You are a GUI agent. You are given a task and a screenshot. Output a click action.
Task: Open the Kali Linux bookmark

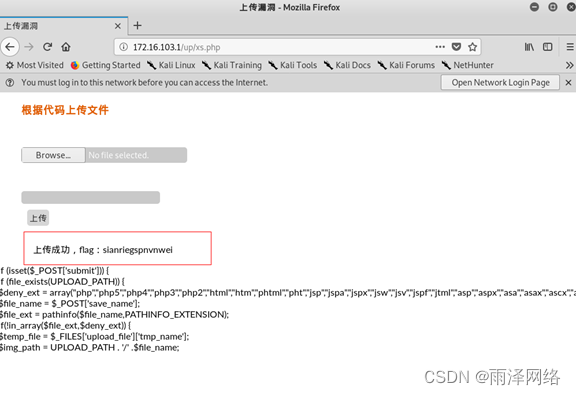pos(171,65)
